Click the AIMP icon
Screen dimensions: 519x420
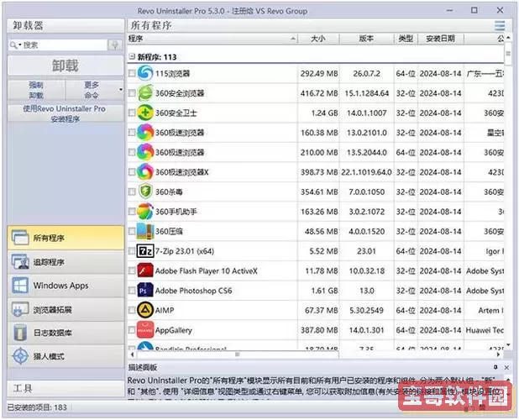[x=145, y=310]
